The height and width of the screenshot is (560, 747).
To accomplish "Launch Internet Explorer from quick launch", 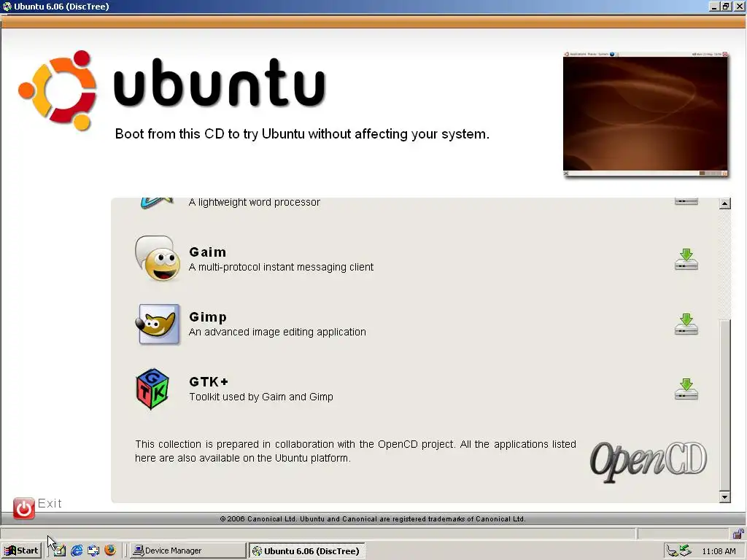I will point(76,551).
